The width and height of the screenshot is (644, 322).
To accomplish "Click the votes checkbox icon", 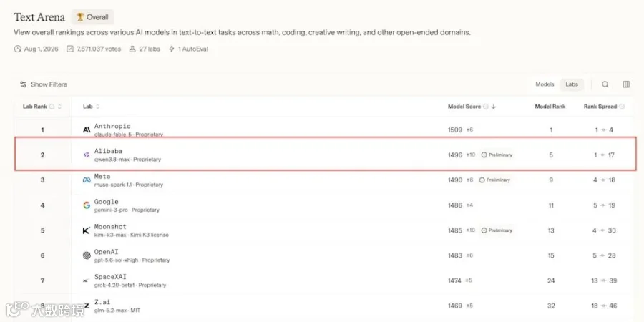I will [70, 49].
